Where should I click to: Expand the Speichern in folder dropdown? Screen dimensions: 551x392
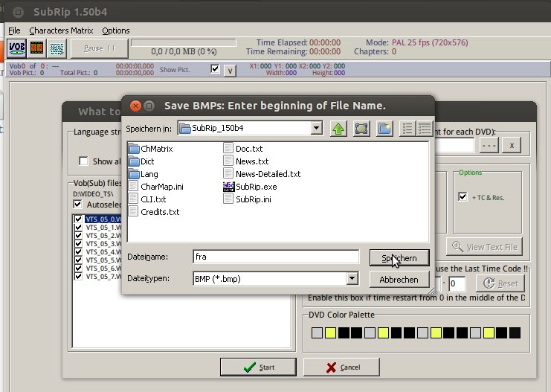click(317, 128)
